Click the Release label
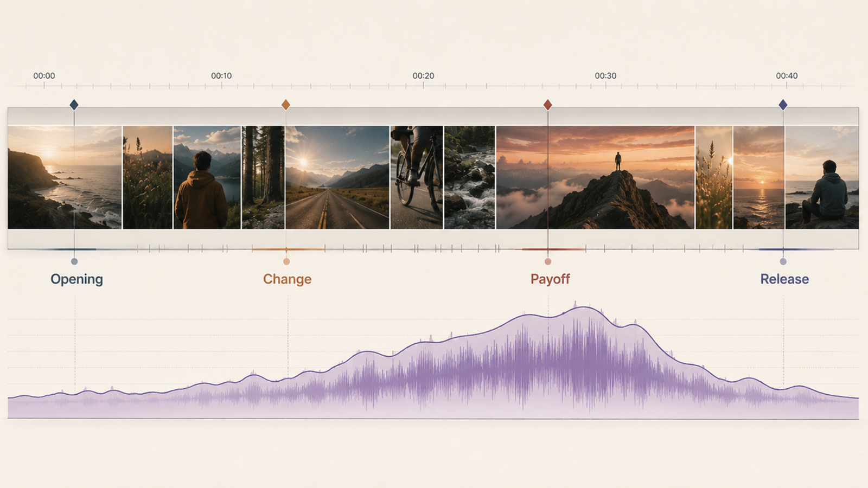 [x=784, y=279]
